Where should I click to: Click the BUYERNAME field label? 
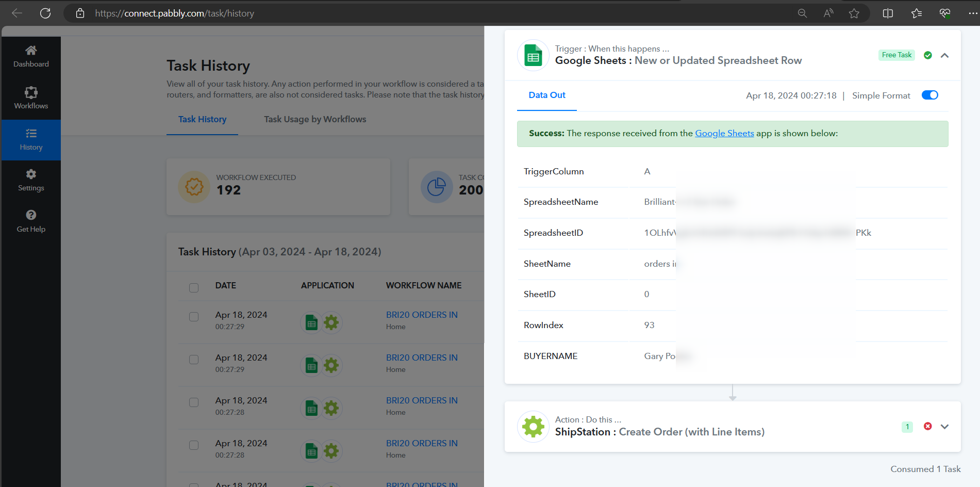pos(551,356)
